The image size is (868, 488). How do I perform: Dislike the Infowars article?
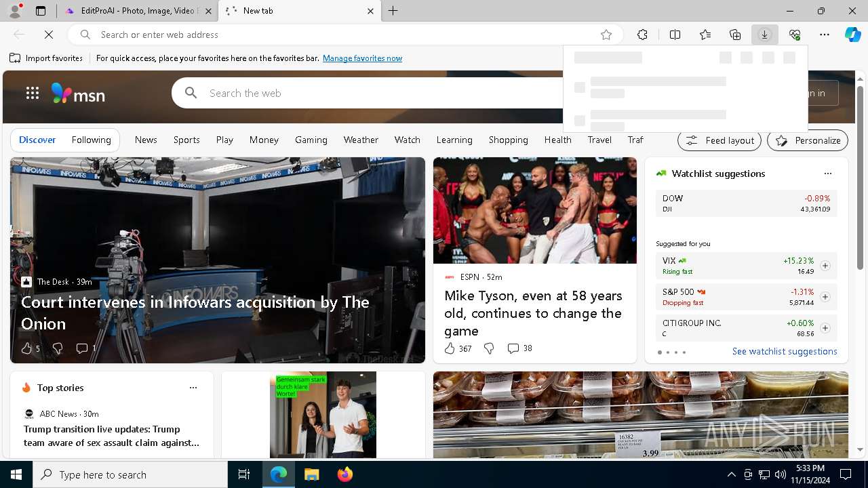pyautogui.click(x=58, y=348)
